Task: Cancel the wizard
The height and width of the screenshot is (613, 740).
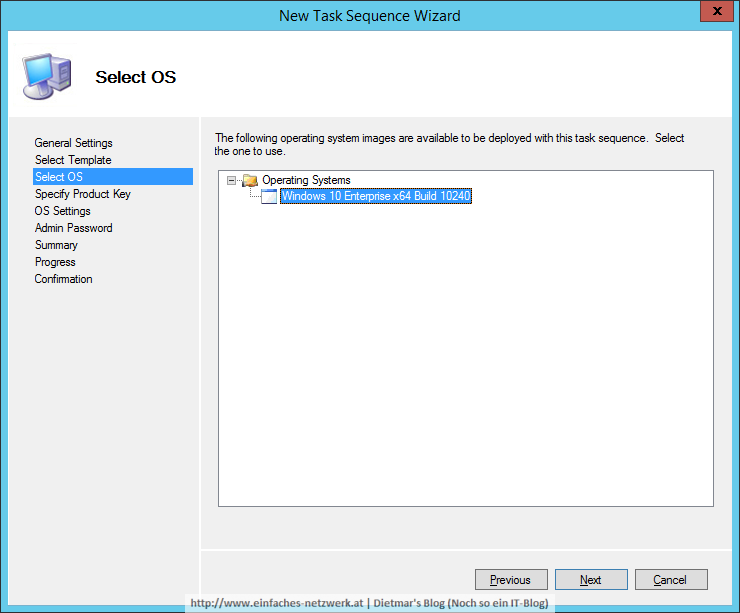Action: coord(671,579)
